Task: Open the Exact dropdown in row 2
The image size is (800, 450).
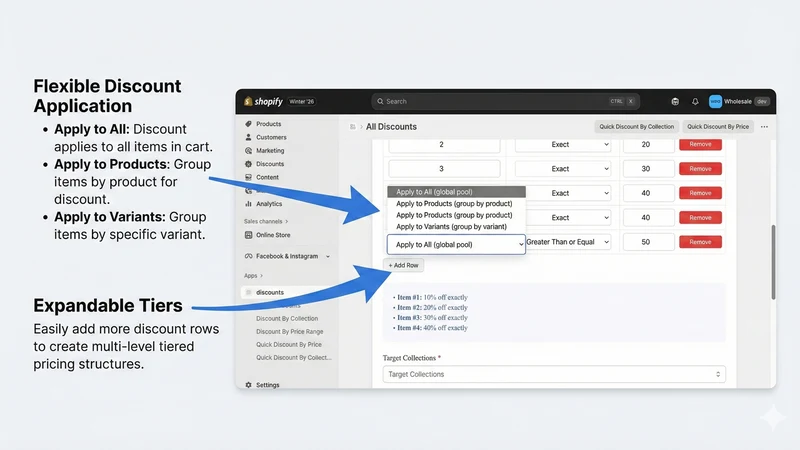Action: [x=563, y=144]
